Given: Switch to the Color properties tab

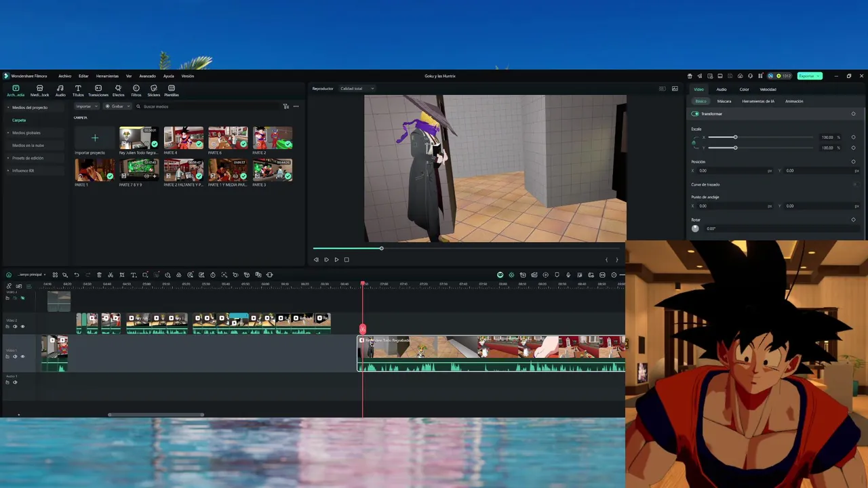Looking at the screenshot, I should click(744, 89).
